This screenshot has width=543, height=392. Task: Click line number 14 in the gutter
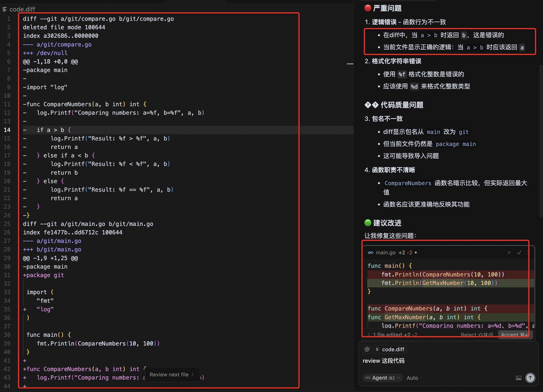[7, 130]
